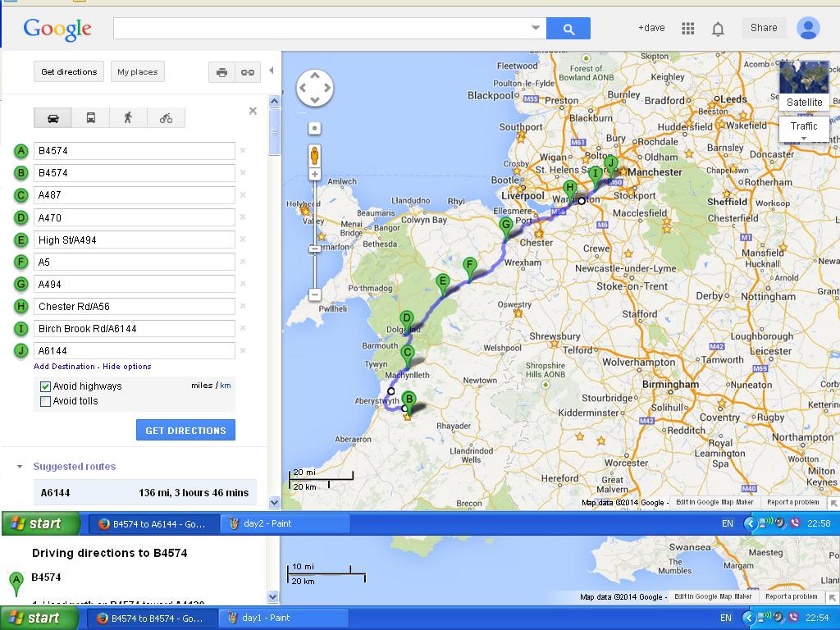840x630 pixels.
Task: Click the map pan compass control
Action: pyautogui.click(x=315, y=88)
